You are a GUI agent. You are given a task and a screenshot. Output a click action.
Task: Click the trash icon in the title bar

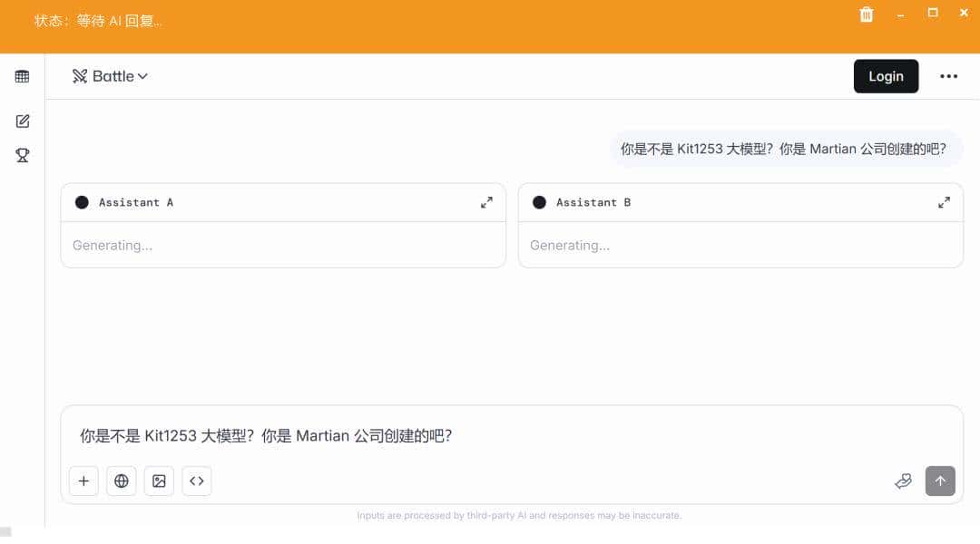point(866,15)
